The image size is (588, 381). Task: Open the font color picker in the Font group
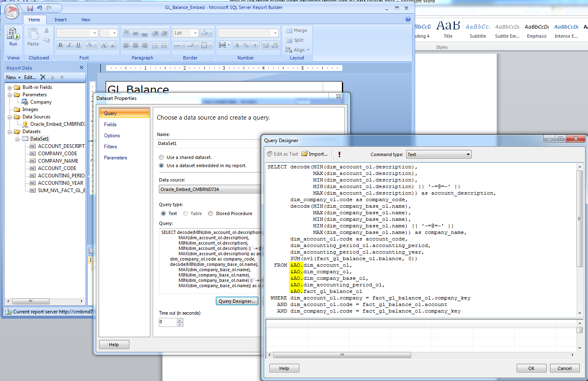(91, 45)
